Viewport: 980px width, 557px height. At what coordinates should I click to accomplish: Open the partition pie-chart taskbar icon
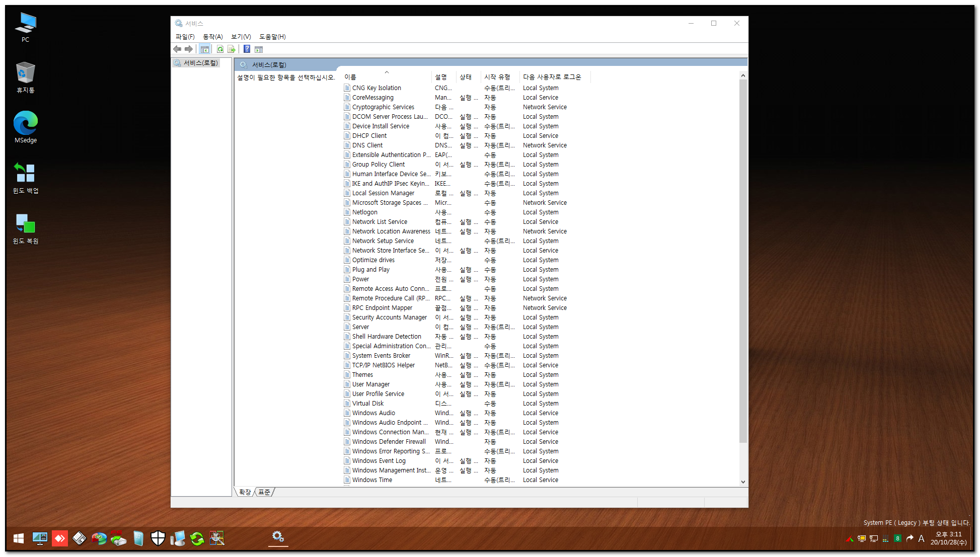[99, 538]
